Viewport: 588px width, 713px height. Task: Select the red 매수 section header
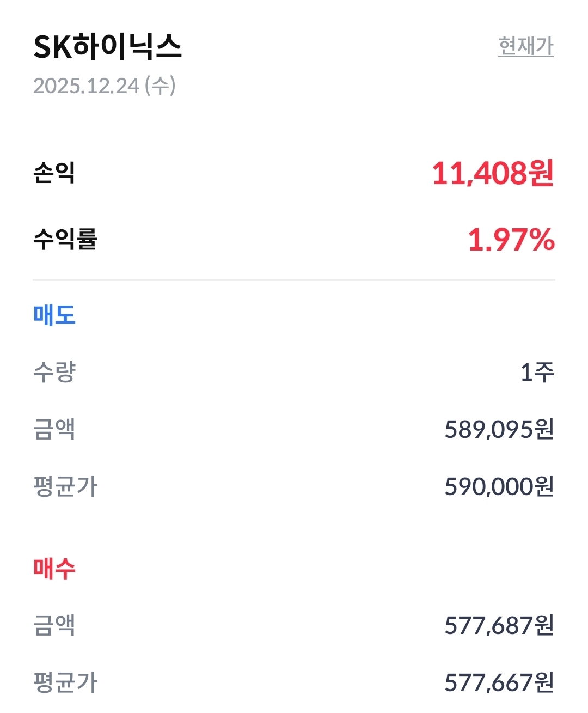tap(54, 568)
